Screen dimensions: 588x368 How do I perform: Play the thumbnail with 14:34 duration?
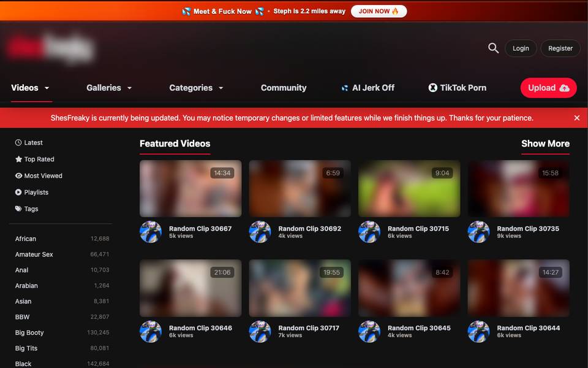point(190,188)
